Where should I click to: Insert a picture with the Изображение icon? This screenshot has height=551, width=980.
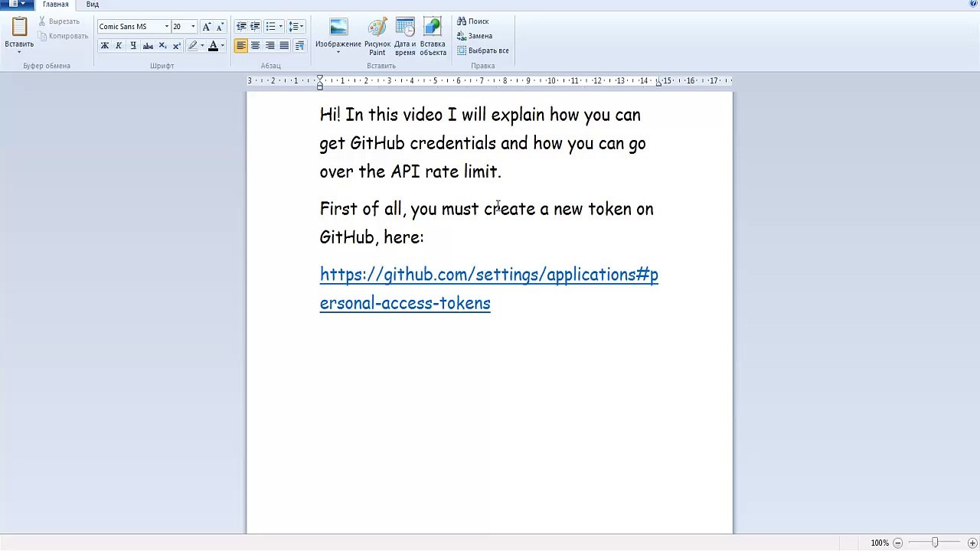tap(338, 28)
